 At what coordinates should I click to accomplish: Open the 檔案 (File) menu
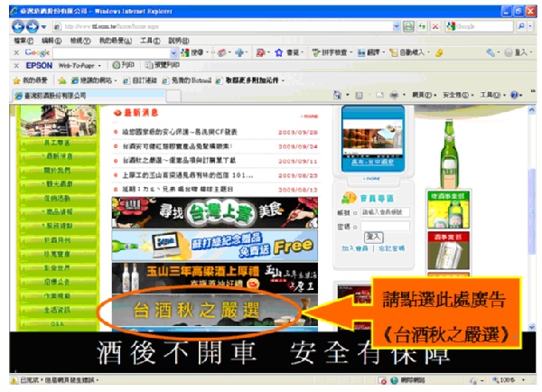(x=23, y=41)
